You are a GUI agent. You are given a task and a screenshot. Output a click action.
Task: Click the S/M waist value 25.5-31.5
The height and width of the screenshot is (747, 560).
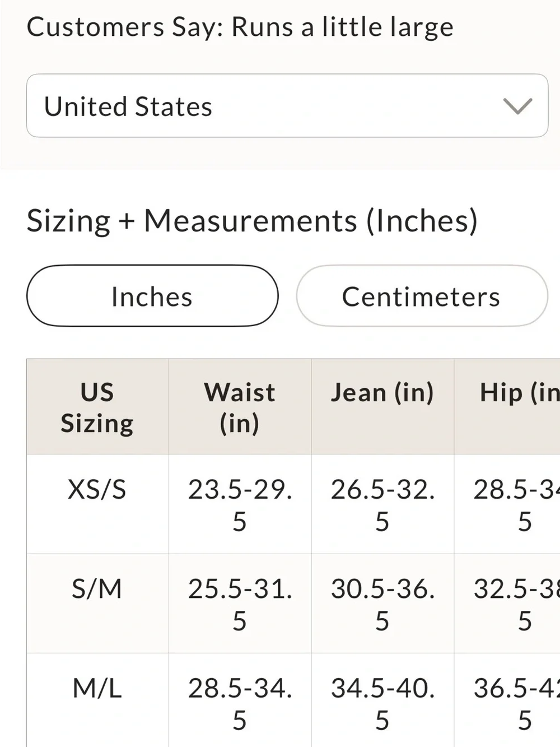(240, 604)
